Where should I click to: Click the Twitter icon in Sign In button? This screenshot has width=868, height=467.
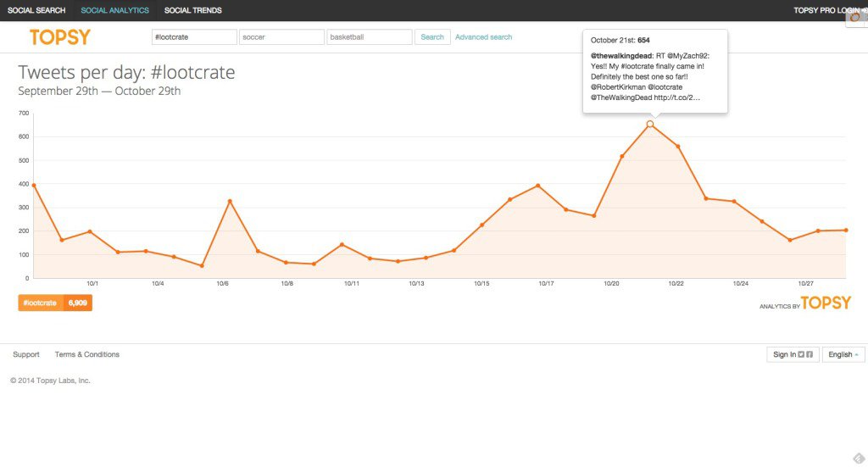pyautogui.click(x=802, y=354)
